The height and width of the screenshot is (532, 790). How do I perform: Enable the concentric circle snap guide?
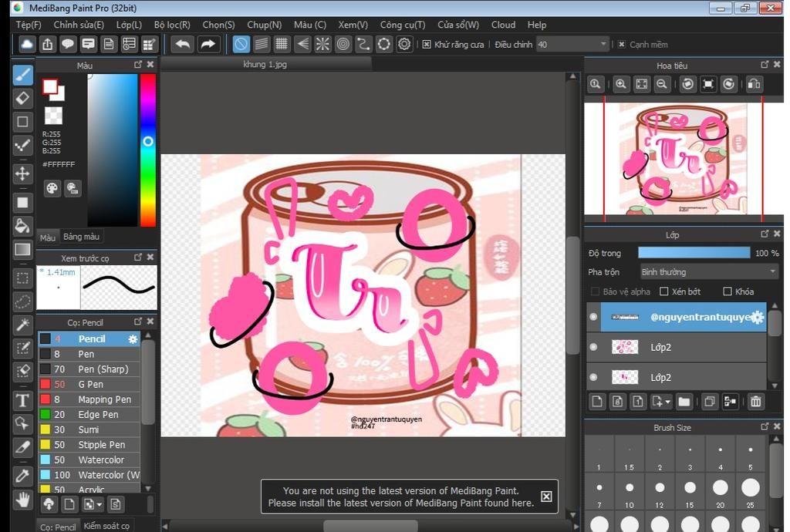(343, 44)
